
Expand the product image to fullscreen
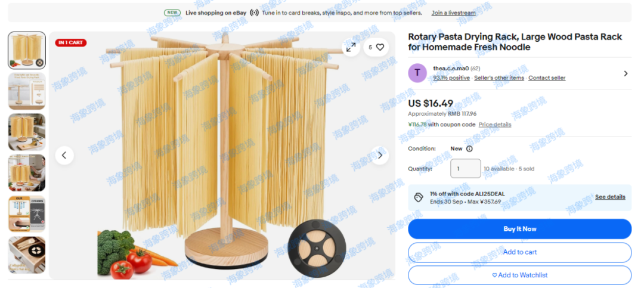click(x=351, y=47)
